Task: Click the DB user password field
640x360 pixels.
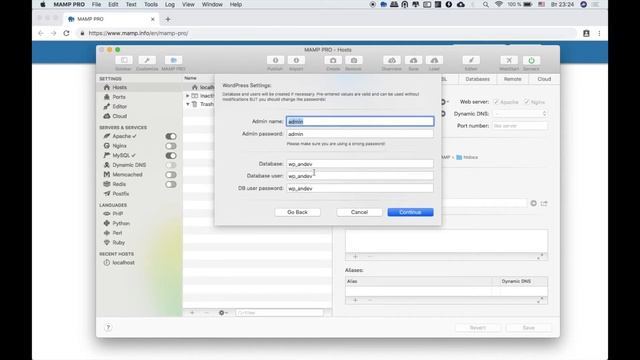Action: click(x=360, y=189)
